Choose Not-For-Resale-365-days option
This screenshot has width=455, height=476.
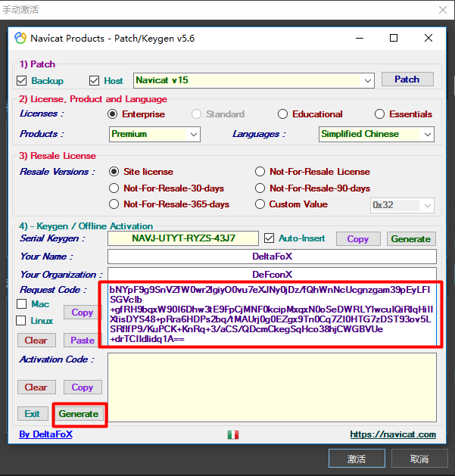[114, 204]
